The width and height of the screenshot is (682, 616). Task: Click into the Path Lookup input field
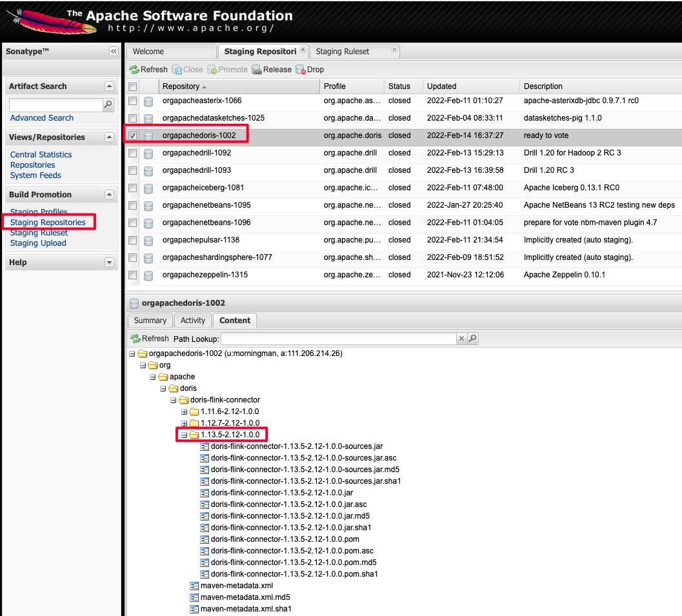tap(339, 339)
